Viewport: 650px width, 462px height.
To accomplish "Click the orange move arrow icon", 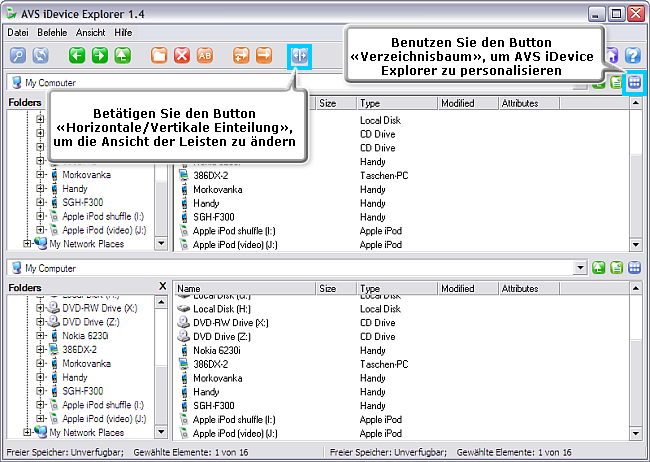I will coord(264,55).
